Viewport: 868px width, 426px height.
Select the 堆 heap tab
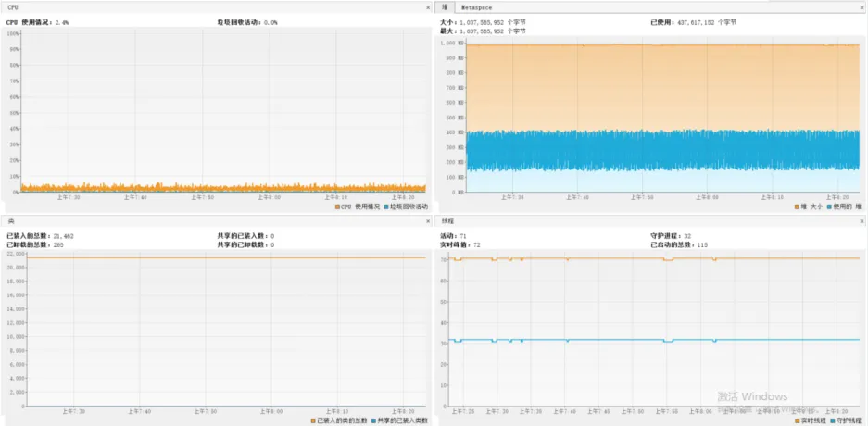(x=445, y=7)
